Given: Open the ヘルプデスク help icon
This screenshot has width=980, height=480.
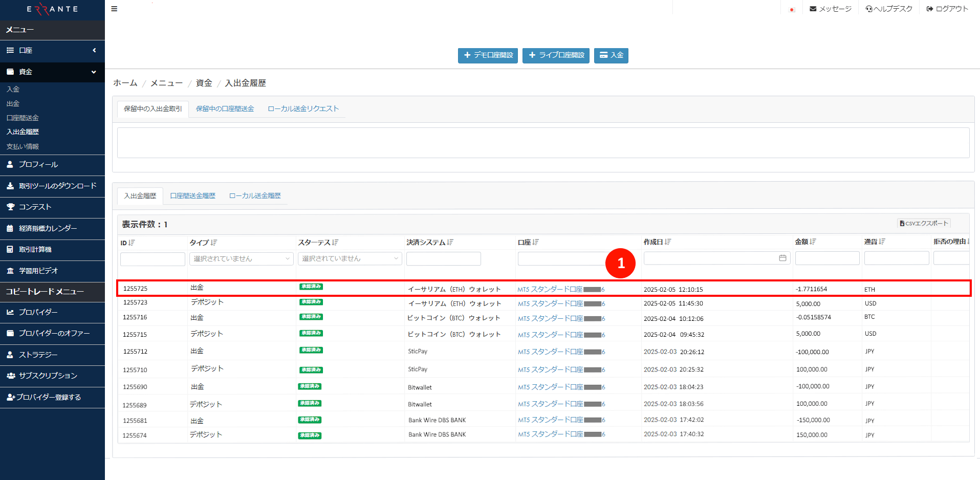Looking at the screenshot, I should coord(868,8).
